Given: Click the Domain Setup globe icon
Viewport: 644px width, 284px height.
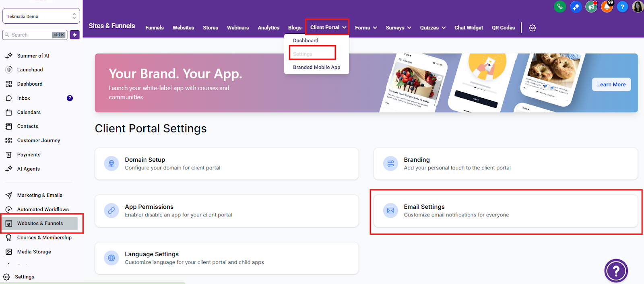Looking at the screenshot, I should pos(111,163).
